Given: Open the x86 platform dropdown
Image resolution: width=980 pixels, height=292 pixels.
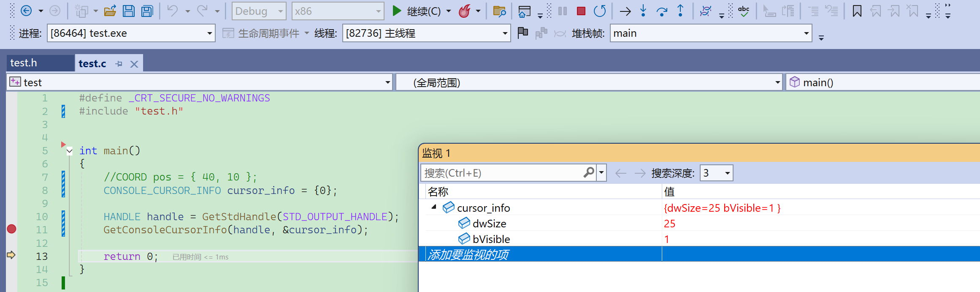Looking at the screenshot, I should coord(338,11).
